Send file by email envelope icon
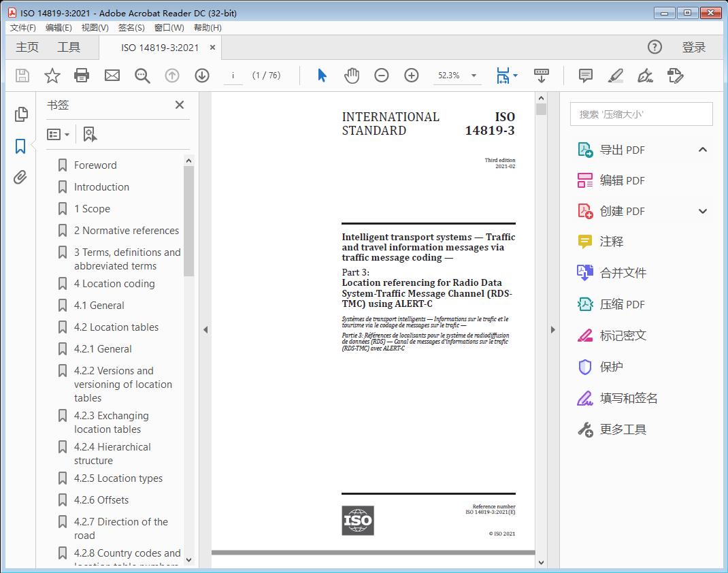728x573 pixels. (112, 76)
